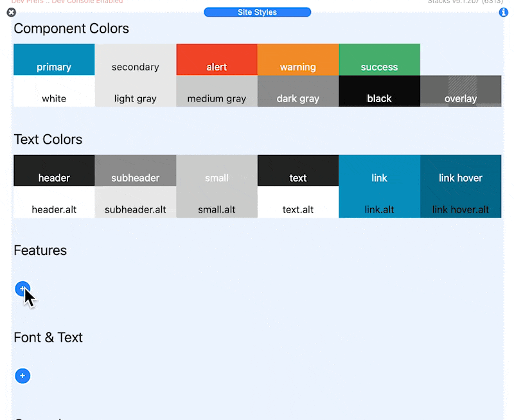
Task: Open the medium gray swatch
Action: [217, 91]
